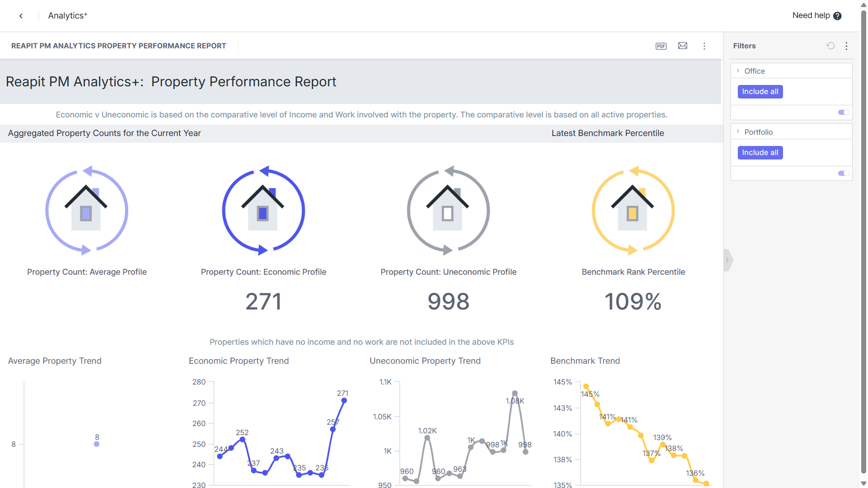Click the 271 Economic Profile value
868x488 pixels.
tap(264, 301)
